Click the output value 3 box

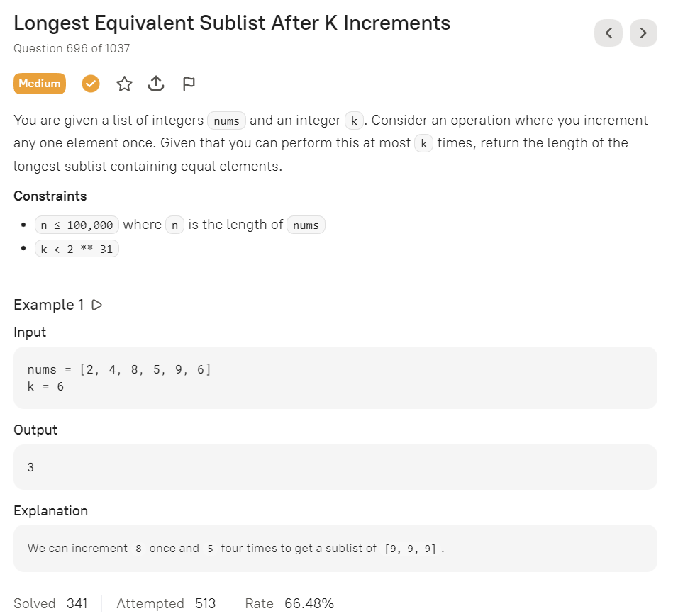click(335, 467)
